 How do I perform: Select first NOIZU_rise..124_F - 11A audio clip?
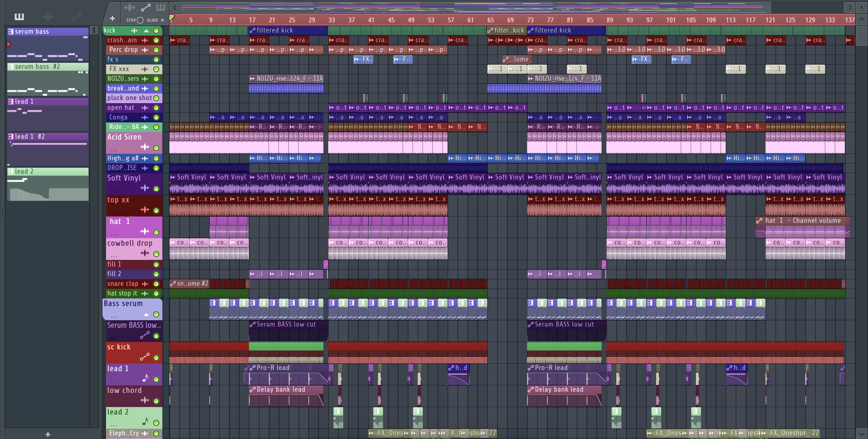286,79
